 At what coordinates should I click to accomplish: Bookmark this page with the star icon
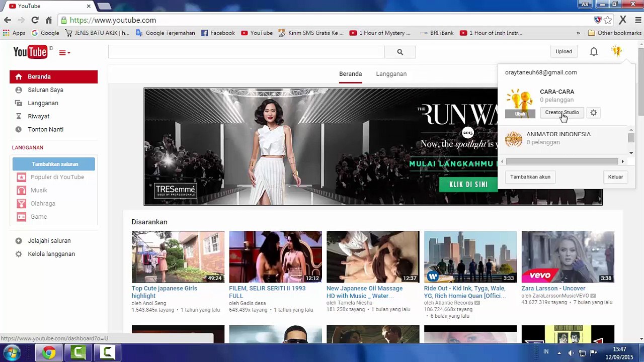[608, 20]
